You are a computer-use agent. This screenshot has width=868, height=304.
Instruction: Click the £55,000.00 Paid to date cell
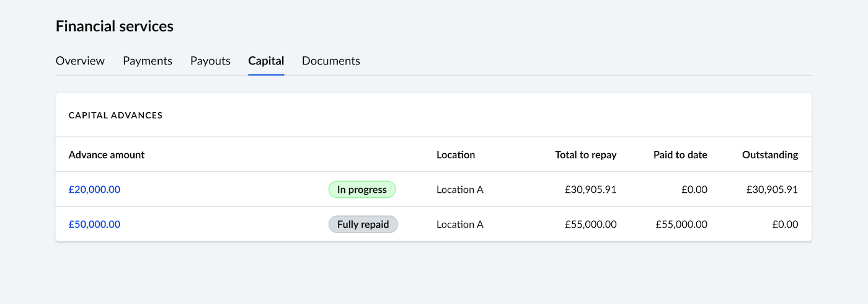coord(681,225)
